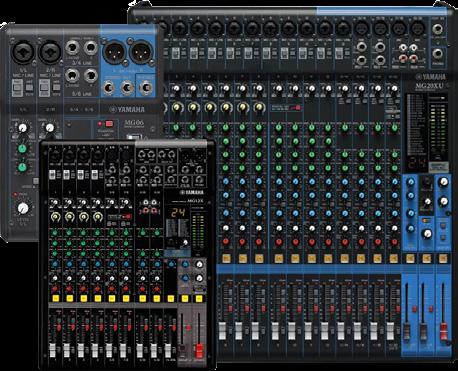The width and height of the screenshot is (458, 371).
Task: Toggle channel 1 PAD switch on MG06
Action: [17, 89]
